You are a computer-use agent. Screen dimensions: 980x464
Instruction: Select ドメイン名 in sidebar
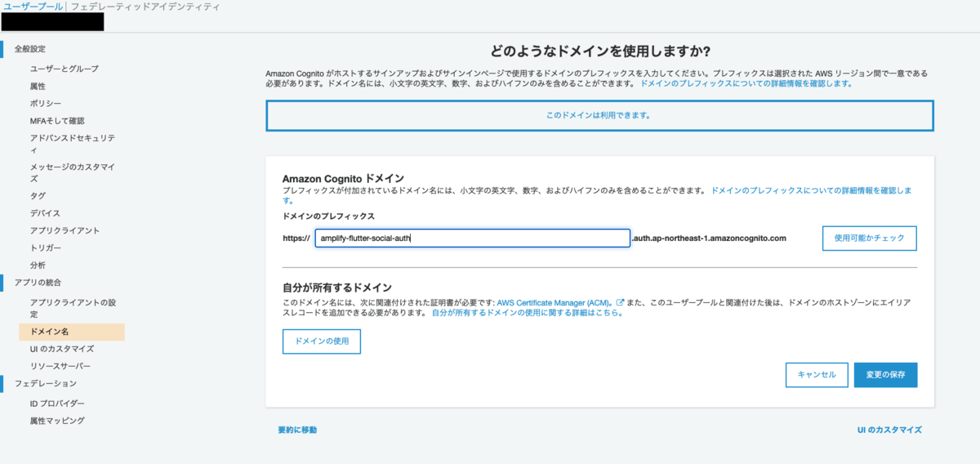pyautogui.click(x=72, y=332)
